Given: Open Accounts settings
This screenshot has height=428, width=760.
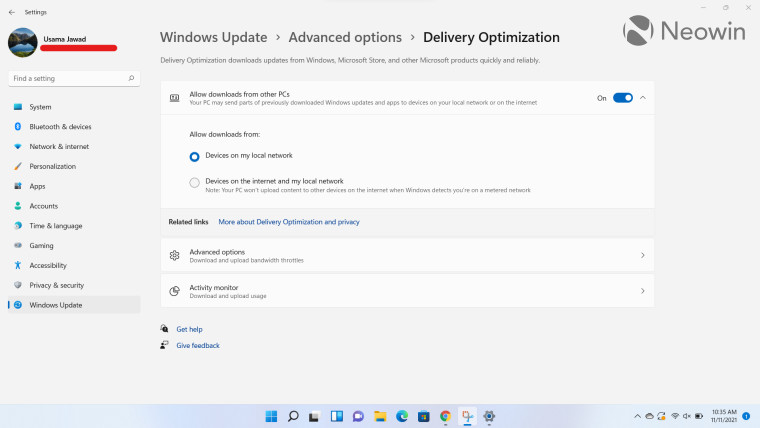Looking at the screenshot, I should pos(74,206).
